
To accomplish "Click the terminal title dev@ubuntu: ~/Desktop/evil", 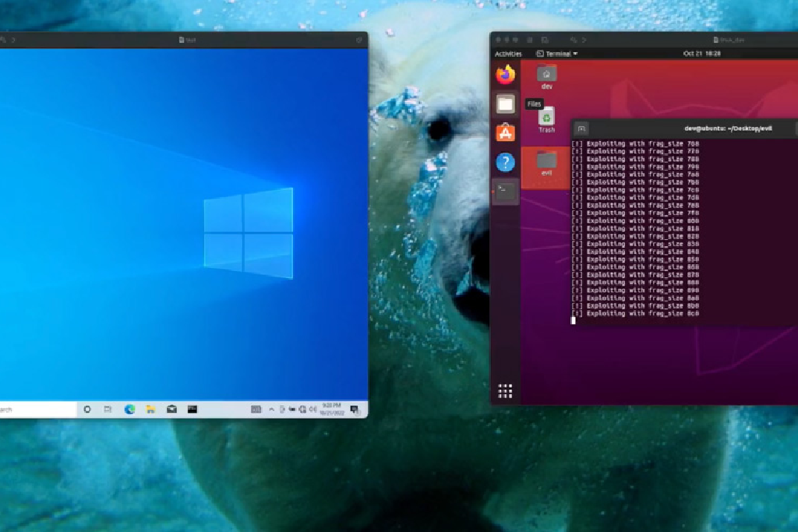I will [x=728, y=129].
